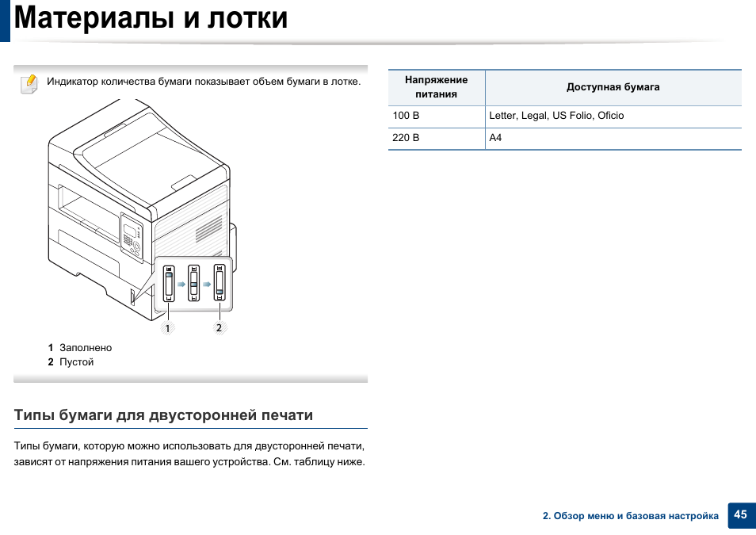
Task: Click the "Доступная бумага" column header
Action: (x=613, y=87)
